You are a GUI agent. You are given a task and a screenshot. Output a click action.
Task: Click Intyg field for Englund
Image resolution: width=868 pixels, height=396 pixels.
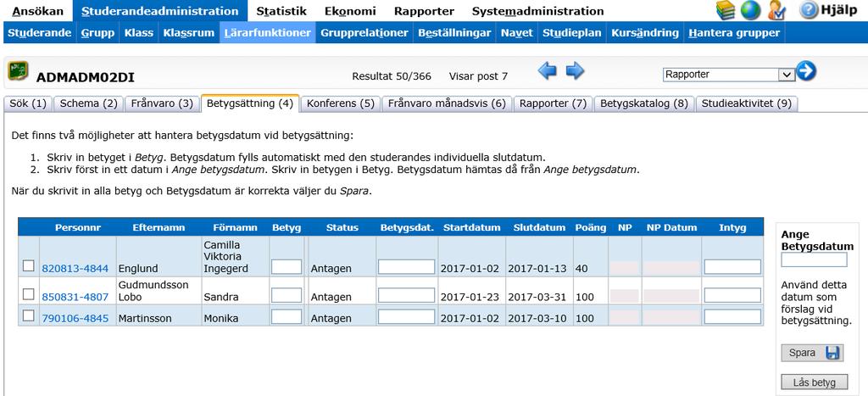732,267
